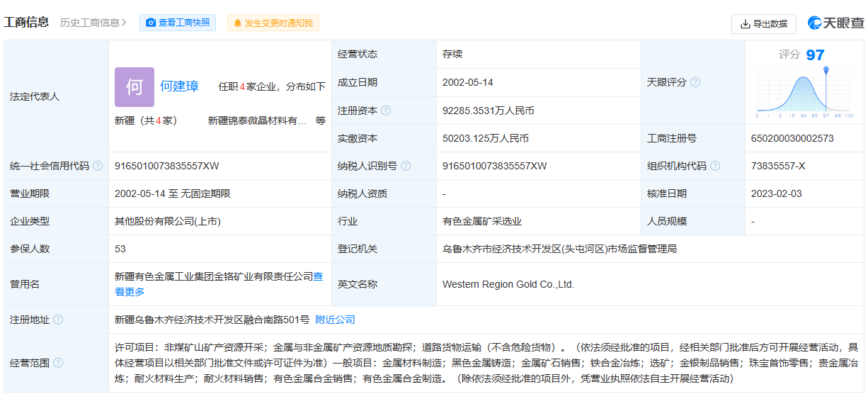Image resolution: width=868 pixels, height=394 pixels.
Task: Select 实缴资本 value 50203.125万人民币
Action: (x=486, y=138)
